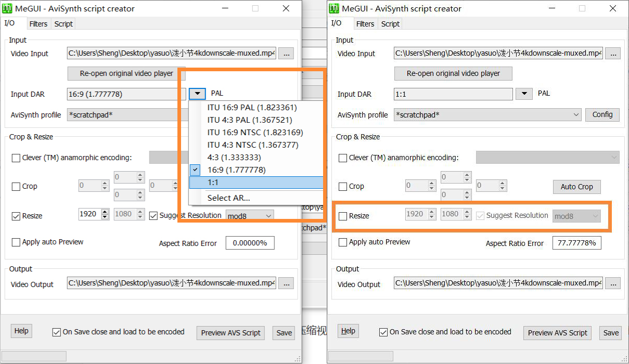Click Re-open original video player in left window

(x=126, y=73)
